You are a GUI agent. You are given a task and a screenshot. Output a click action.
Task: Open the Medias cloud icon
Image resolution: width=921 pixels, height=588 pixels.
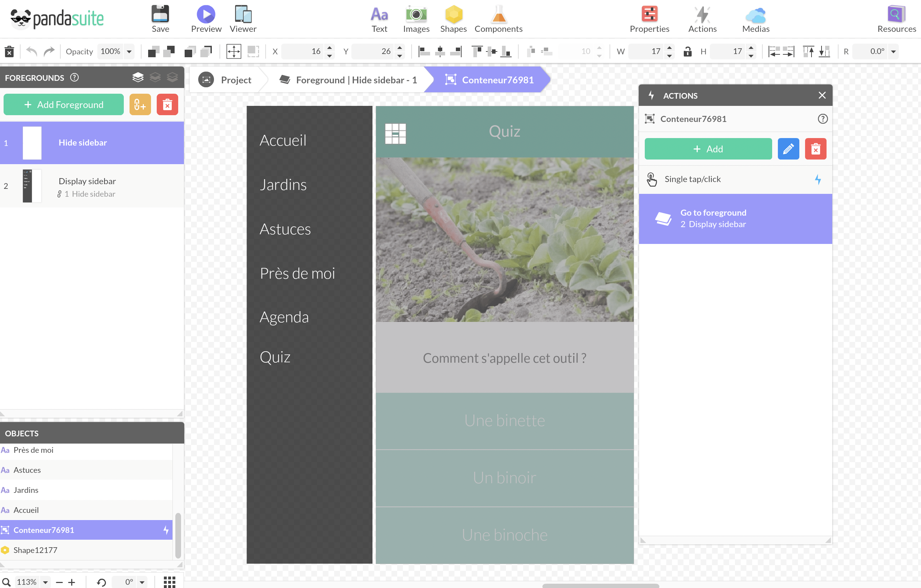tap(755, 15)
